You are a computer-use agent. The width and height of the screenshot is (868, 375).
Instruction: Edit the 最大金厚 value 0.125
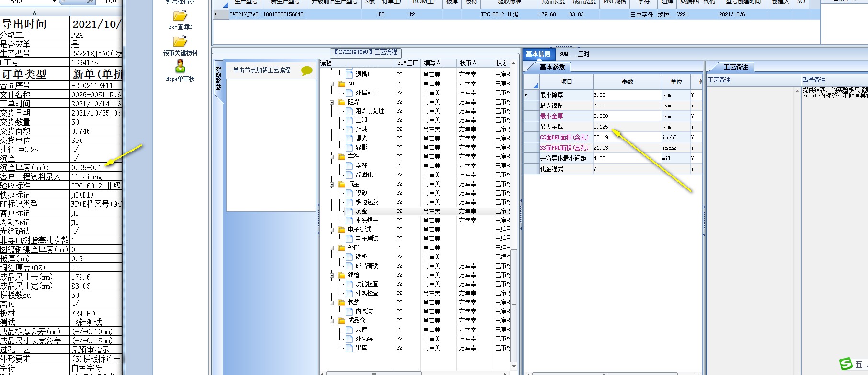pyautogui.click(x=628, y=127)
